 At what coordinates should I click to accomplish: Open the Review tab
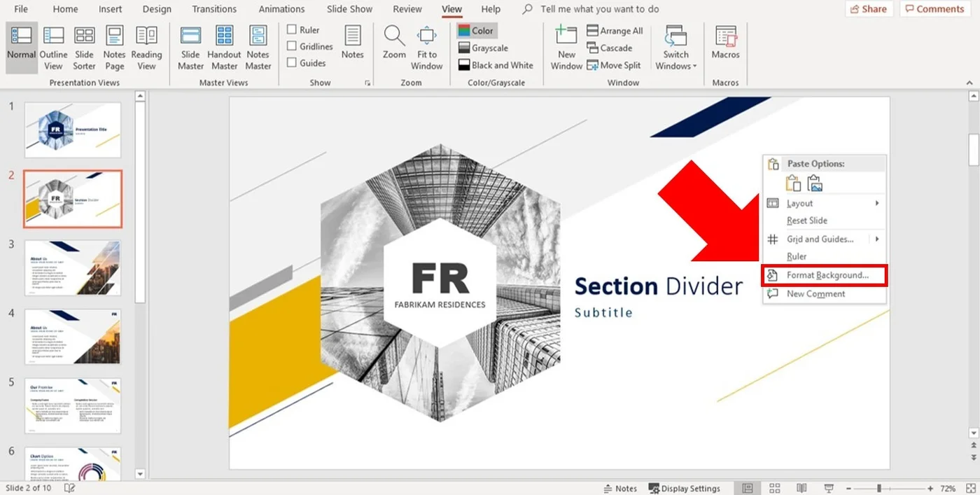[407, 9]
